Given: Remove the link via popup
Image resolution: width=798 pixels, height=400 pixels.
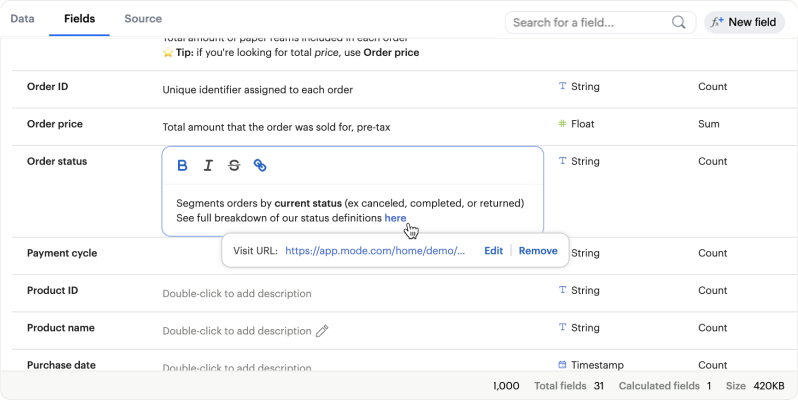Looking at the screenshot, I should point(538,251).
